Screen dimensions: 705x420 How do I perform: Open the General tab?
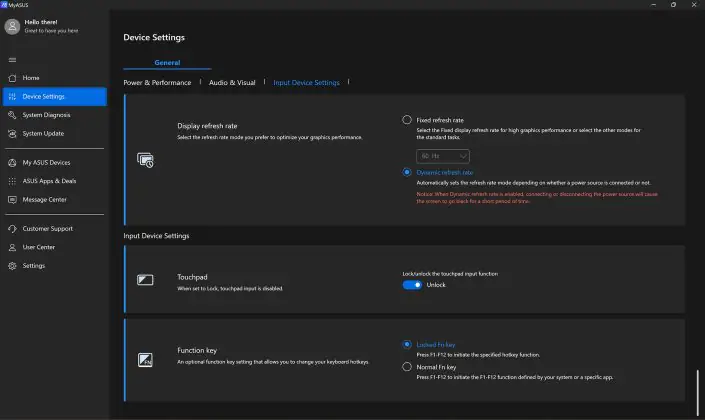167,63
